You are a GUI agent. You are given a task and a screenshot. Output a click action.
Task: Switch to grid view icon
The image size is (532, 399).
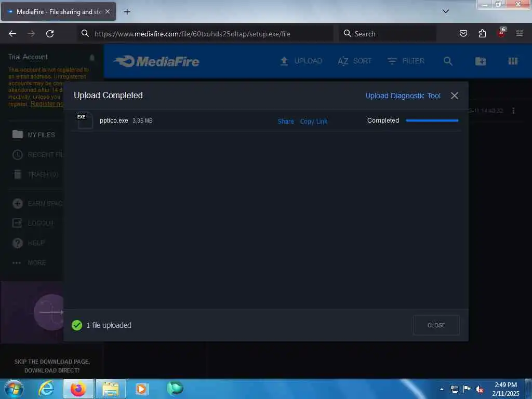pyautogui.click(x=513, y=61)
